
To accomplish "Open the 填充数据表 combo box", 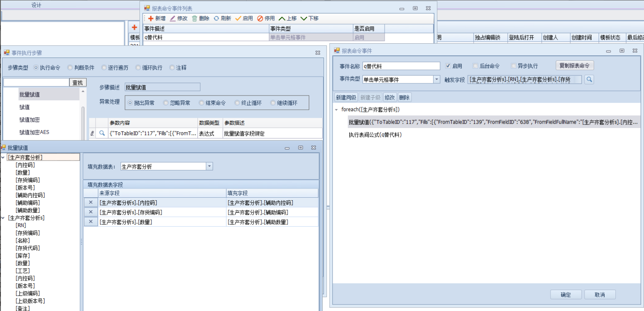I will point(209,167).
